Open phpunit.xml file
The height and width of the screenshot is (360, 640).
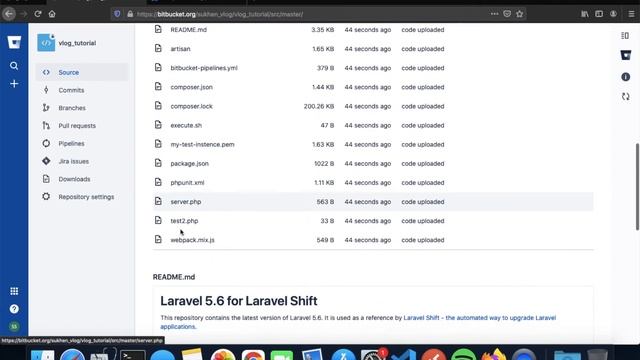[x=187, y=183]
